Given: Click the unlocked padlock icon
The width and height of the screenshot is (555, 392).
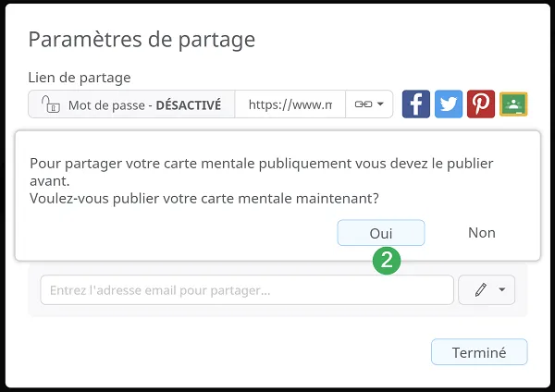Looking at the screenshot, I should [51, 104].
